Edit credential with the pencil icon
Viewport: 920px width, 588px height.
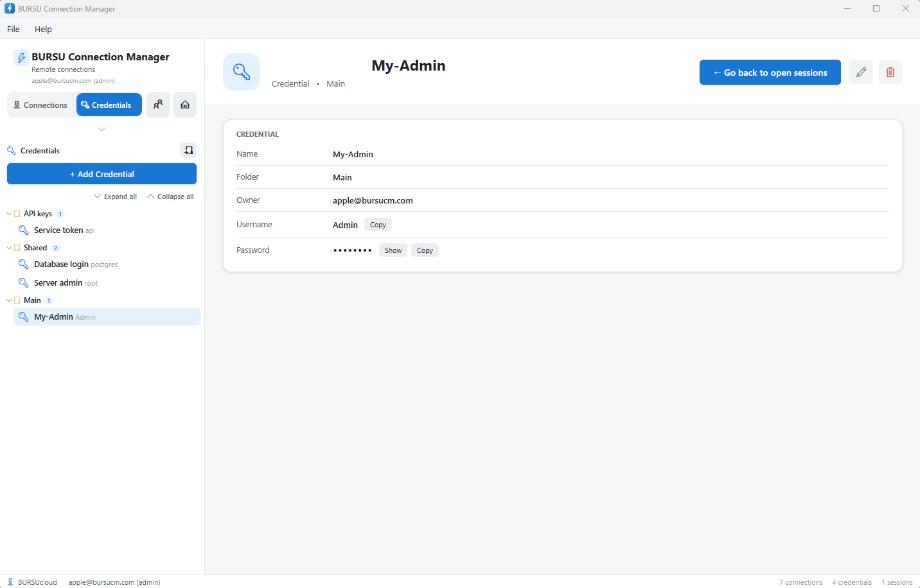click(x=861, y=72)
